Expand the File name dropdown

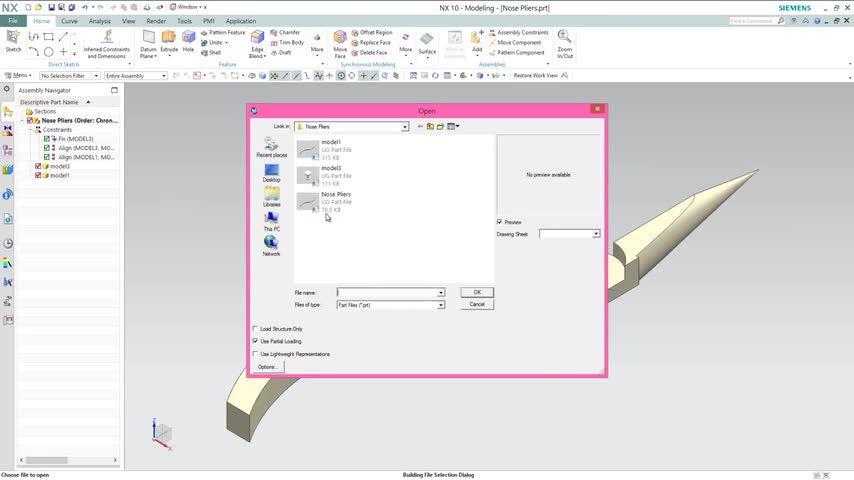[x=441, y=293]
